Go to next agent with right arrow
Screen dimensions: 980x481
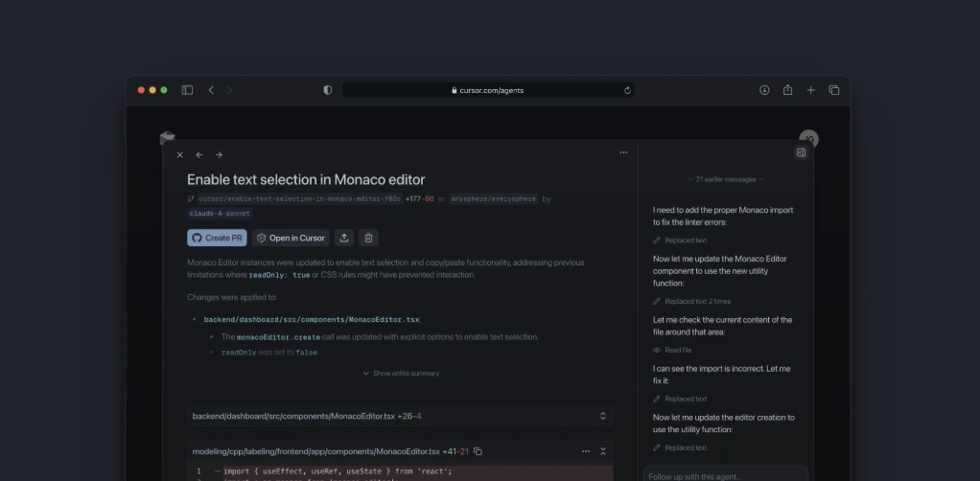pos(219,154)
